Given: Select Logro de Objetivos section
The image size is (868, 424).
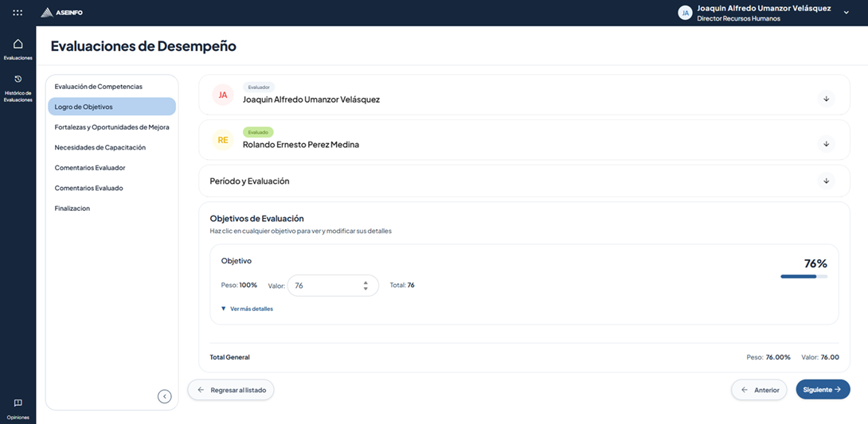Looking at the screenshot, I should (111, 107).
